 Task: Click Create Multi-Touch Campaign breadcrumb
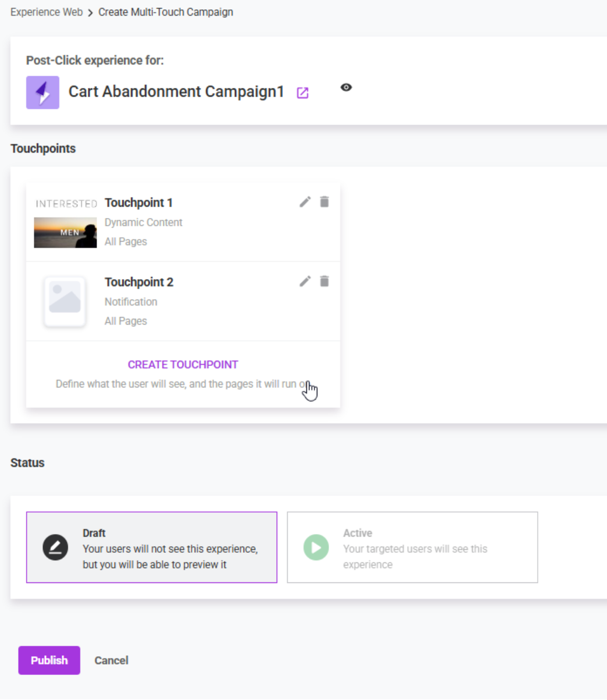[x=166, y=12]
